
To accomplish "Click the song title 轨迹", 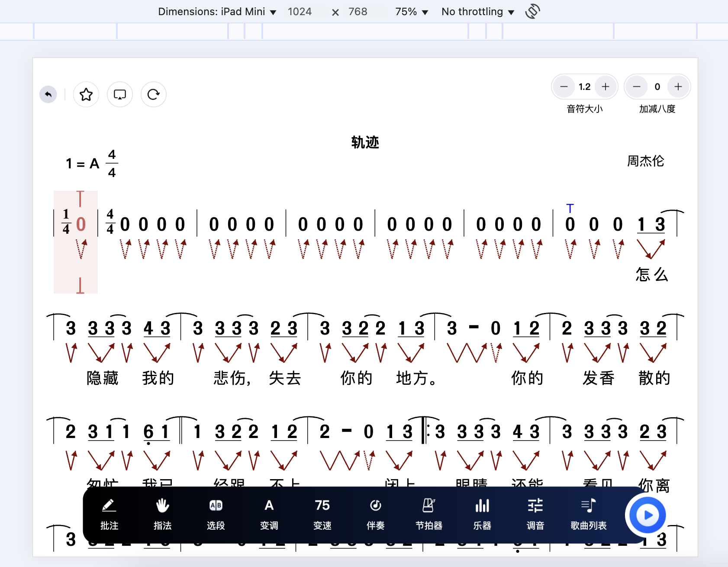I will (x=365, y=142).
